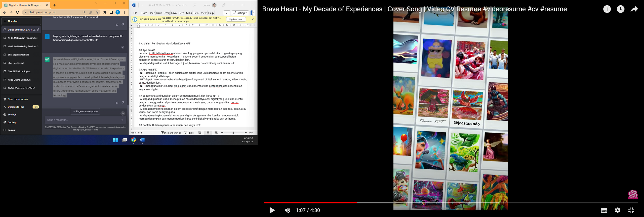Open the View tab in Word
644x217 pixels.
[x=204, y=13]
